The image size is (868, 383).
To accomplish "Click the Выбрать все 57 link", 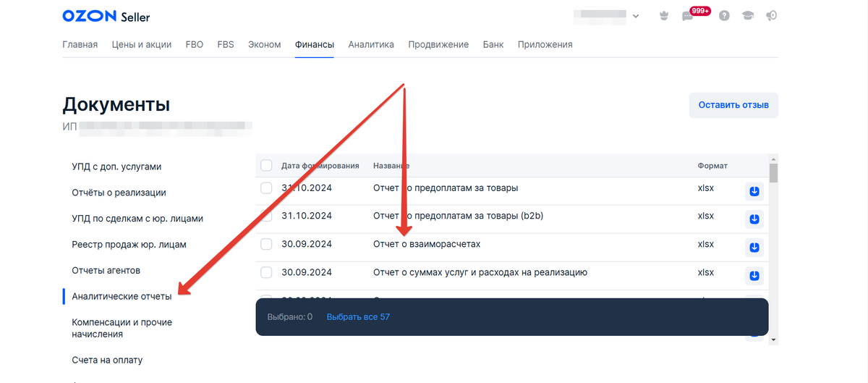I will pyautogui.click(x=358, y=316).
